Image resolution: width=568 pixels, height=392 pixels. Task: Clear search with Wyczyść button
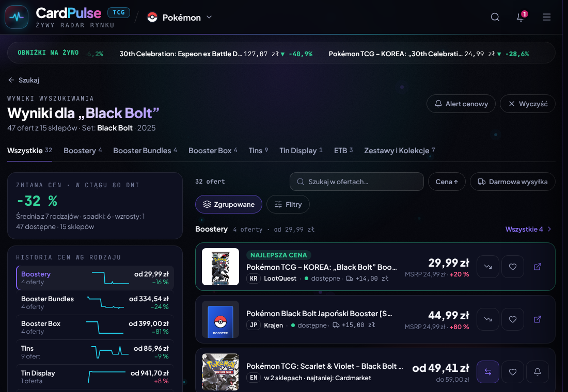[x=527, y=104]
